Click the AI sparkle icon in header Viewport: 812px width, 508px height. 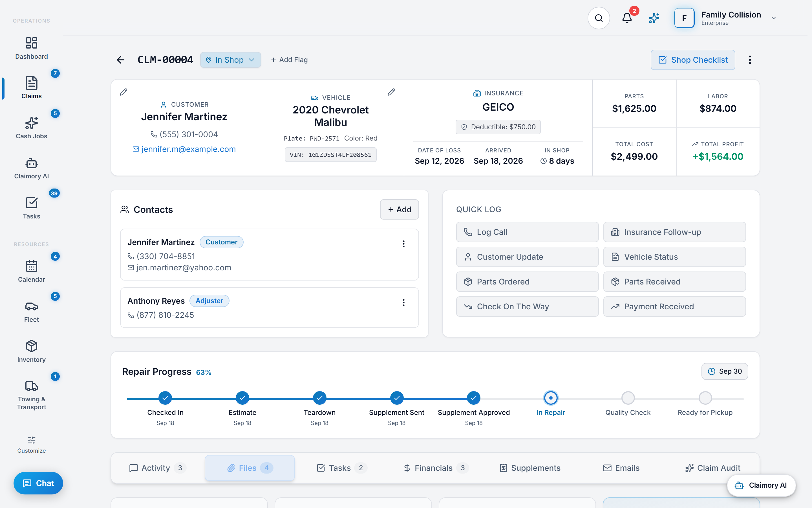(x=654, y=18)
